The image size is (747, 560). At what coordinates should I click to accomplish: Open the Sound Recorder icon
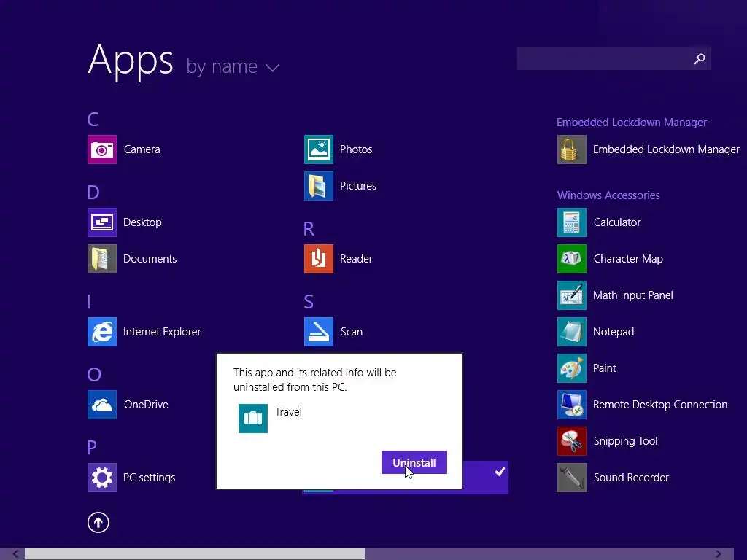coord(572,478)
